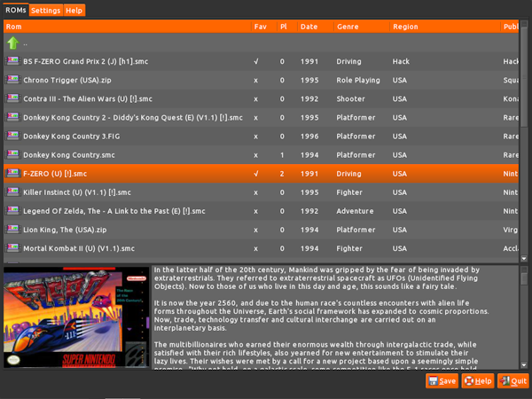The height and width of the screenshot is (399, 532).
Task: Sort by the Date column header
Action: click(x=316, y=27)
